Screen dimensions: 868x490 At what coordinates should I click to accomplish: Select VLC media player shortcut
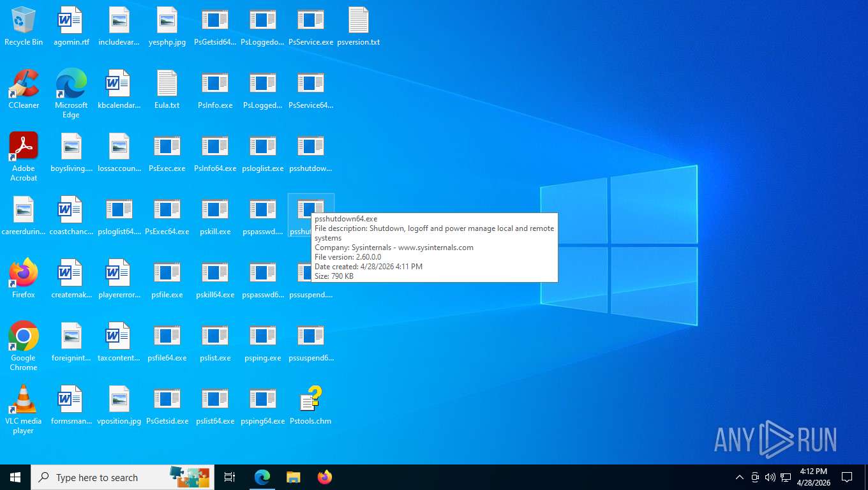pos(24,410)
